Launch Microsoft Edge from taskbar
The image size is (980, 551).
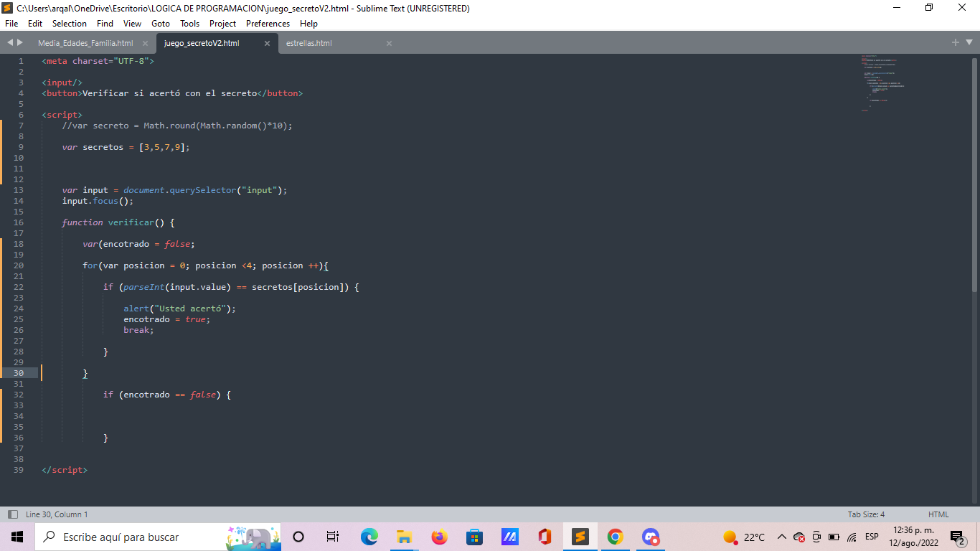pyautogui.click(x=369, y=537)
